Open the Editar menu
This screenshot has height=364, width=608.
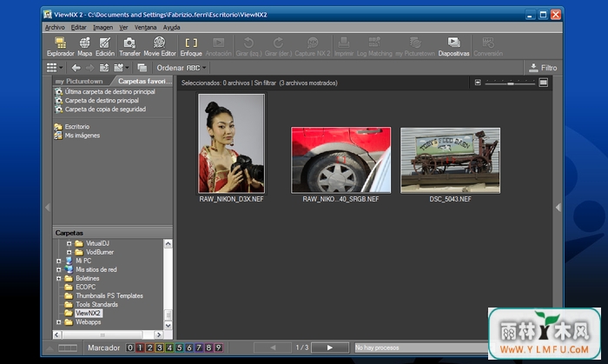click(x=79, y=28)
